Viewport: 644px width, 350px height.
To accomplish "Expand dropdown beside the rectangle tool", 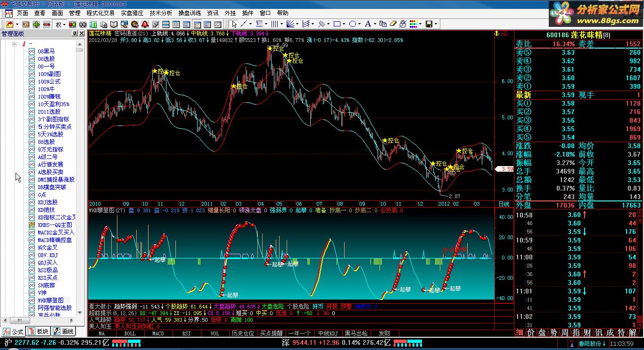I will pyautogui.click(x=344, y=24).
